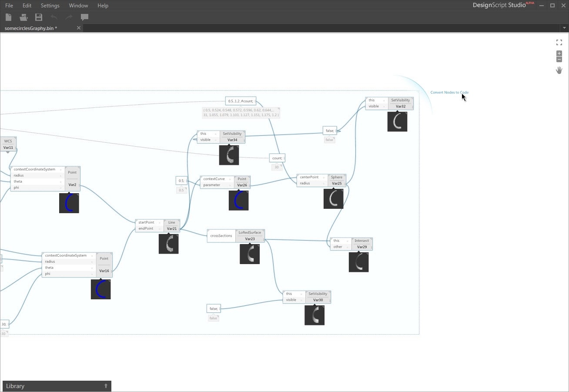Click the LoftedSurface Var23 node
This screenshot has width=569, height=392.
point(250,236)
